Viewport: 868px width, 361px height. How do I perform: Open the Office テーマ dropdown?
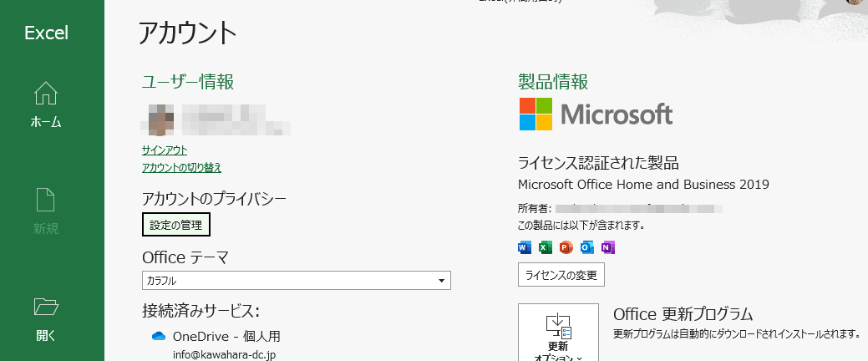pyautogui.click(x=297, y=280)
